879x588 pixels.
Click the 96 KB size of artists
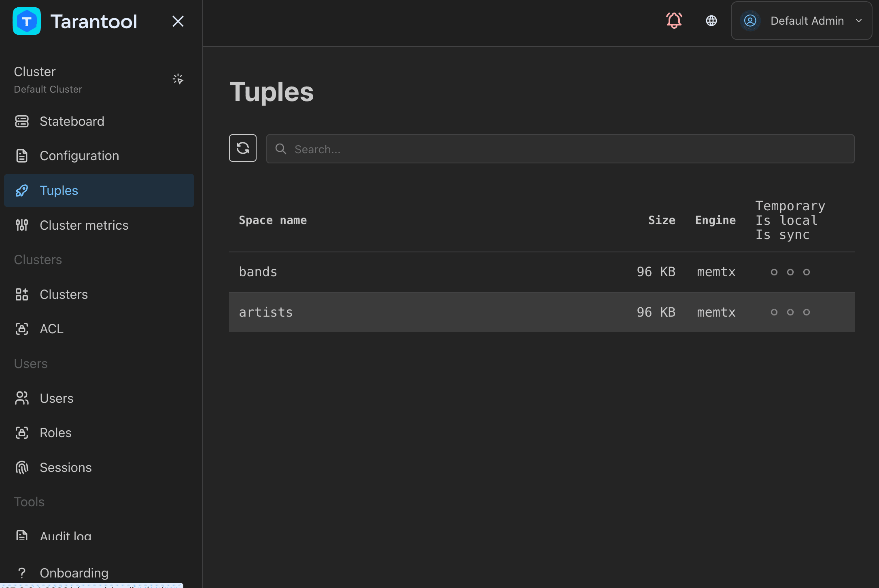pyautogui.click(x=656, y=312)
